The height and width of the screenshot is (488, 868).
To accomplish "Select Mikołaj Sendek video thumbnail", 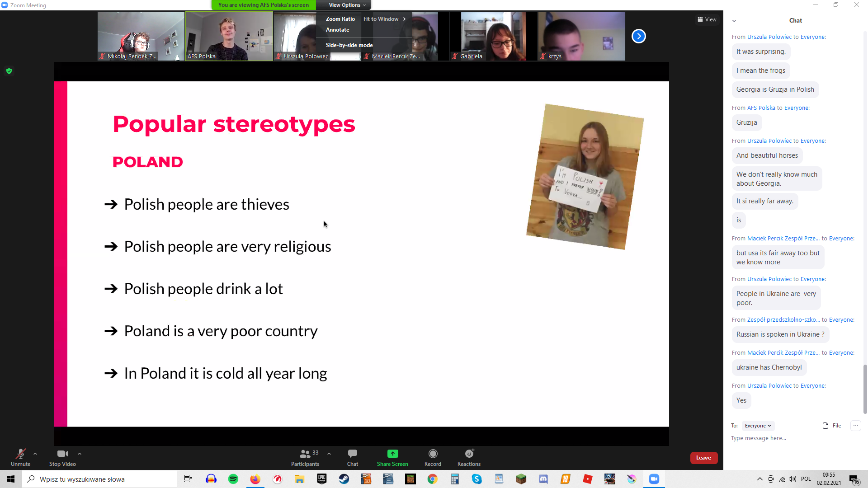I will point(141,36).
